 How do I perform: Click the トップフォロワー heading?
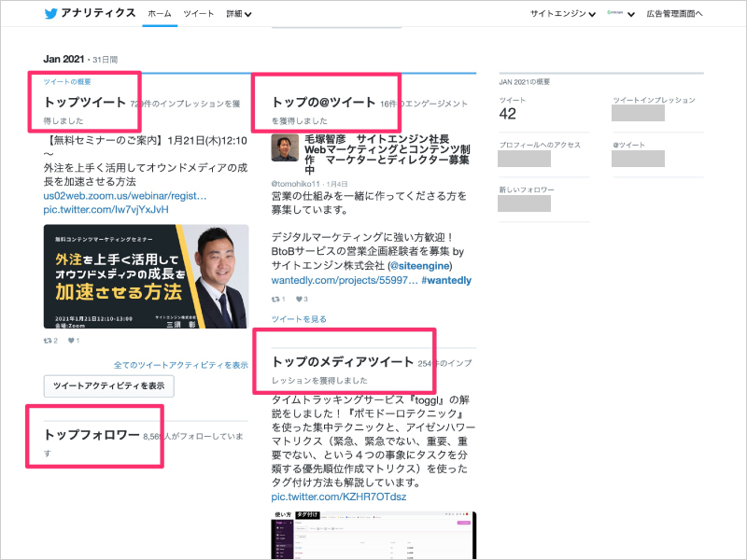pos(92,435)
